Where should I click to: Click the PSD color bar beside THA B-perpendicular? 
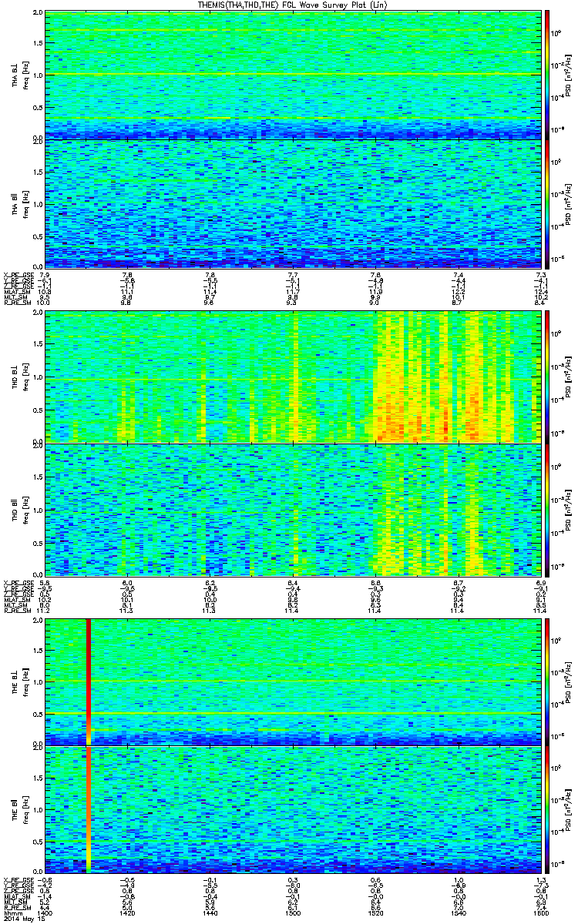(547, 75)
